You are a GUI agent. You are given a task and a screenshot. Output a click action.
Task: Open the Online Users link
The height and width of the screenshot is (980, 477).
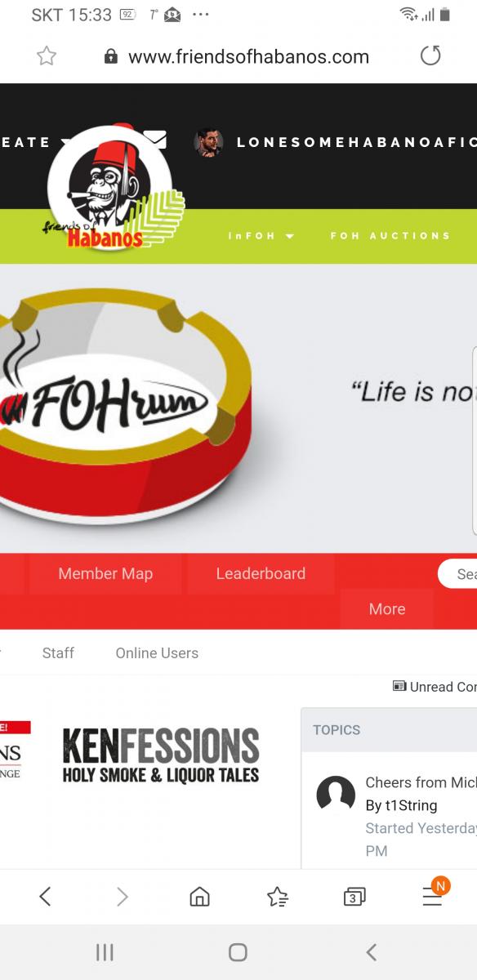(x=157, y=653)
